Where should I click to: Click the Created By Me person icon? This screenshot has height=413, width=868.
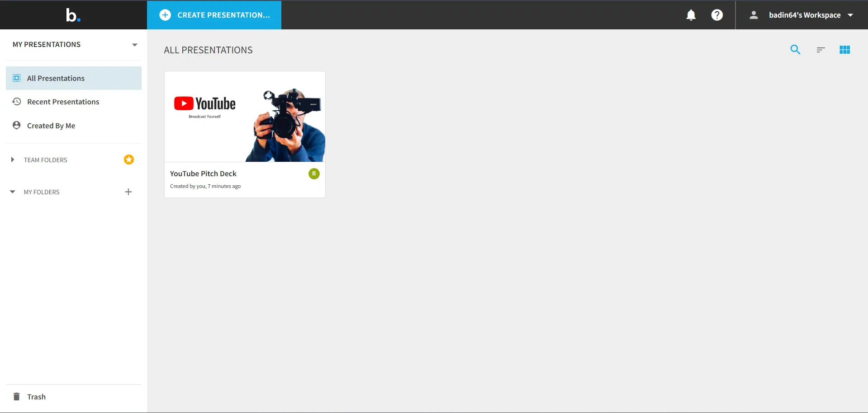point(17,125)
